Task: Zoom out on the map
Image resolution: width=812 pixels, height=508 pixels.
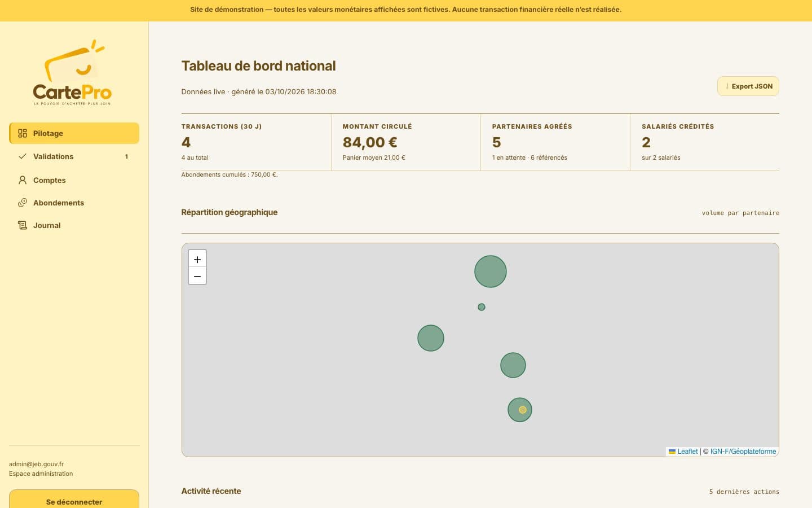Action: [197, 276]
